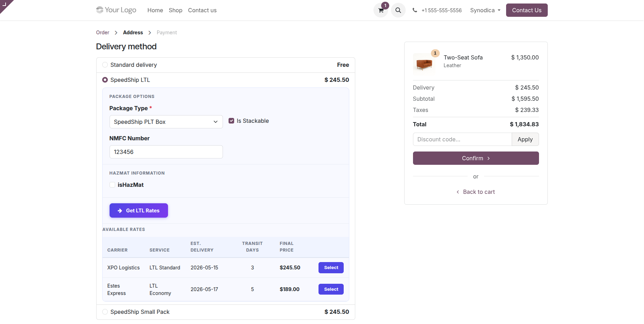Click the Confirm button

click(x=476, y=159)
